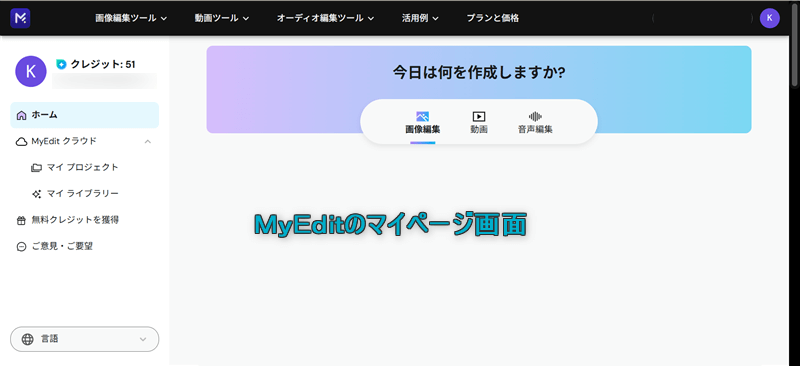Viewport: 800px width, 366px height.
Task: Switch to the 画像編集 tab label
Action: click(422, 129)
